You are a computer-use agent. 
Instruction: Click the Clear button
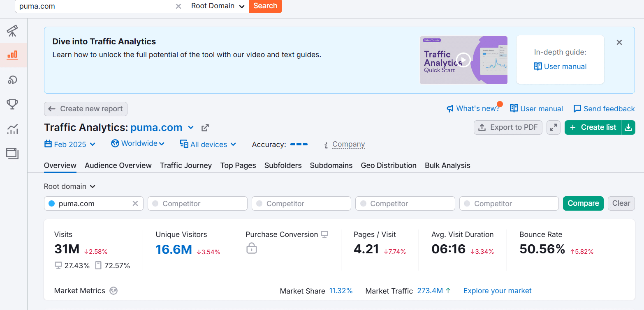[621, 203]
